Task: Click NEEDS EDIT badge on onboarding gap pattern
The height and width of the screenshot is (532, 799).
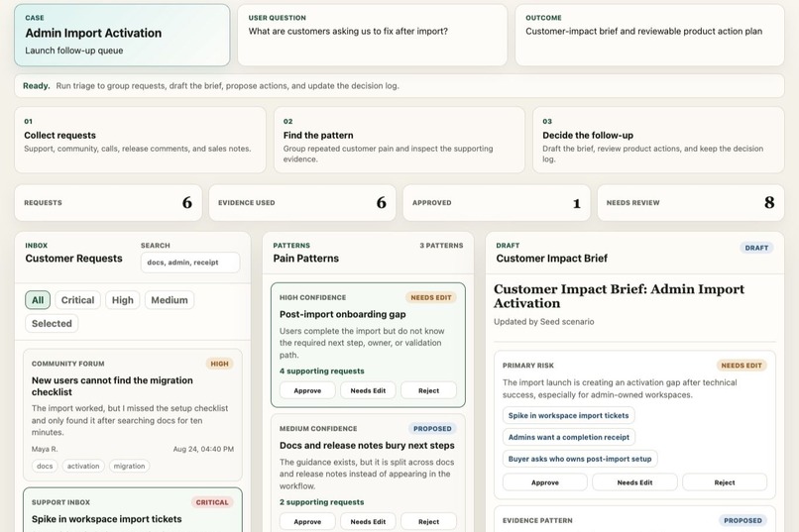Action: [431, 297]
